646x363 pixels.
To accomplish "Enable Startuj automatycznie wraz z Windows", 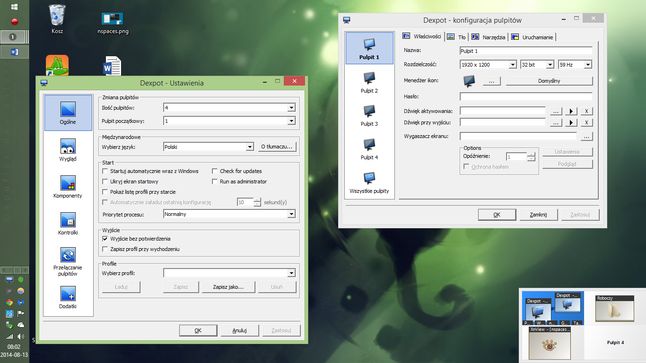I will click(x=105, y=171).
